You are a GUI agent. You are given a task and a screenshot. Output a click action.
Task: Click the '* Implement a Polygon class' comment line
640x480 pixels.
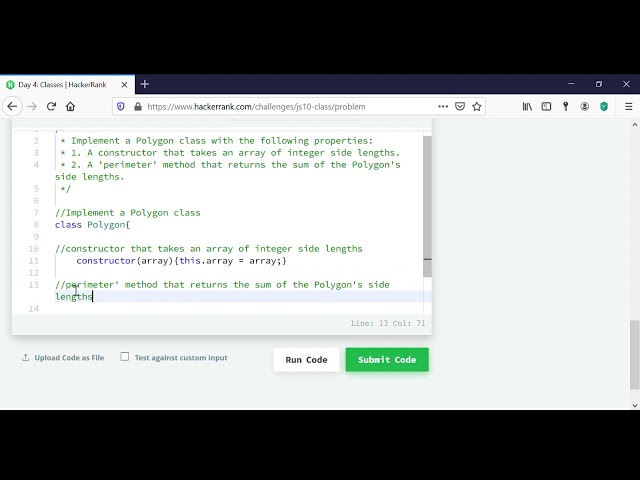pyautogui.click(x=216, y=141)
